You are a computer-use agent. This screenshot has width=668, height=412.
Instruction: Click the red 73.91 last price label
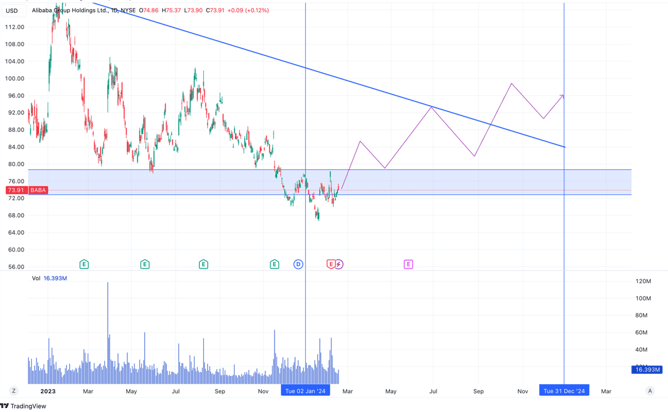pyautogui.click(x=16, y=190)
